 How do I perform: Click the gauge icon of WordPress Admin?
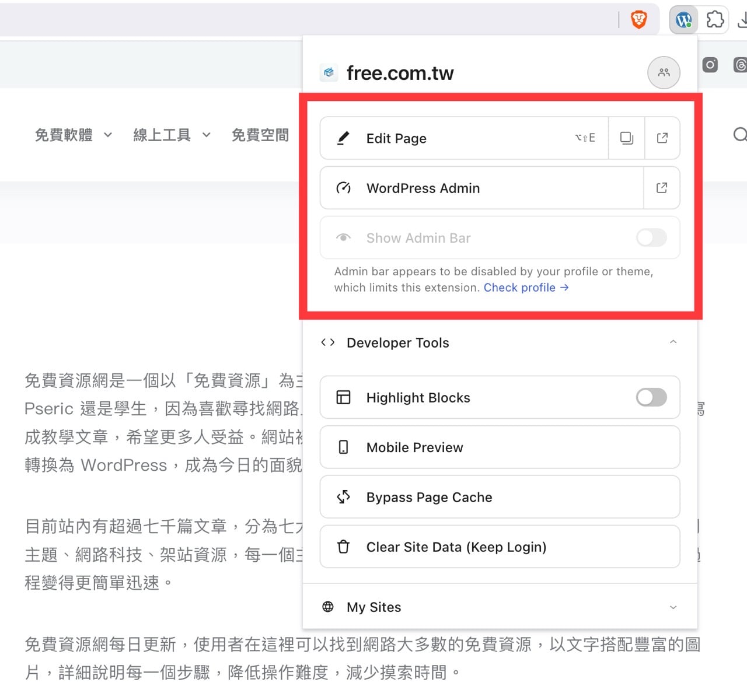point(343,188)
